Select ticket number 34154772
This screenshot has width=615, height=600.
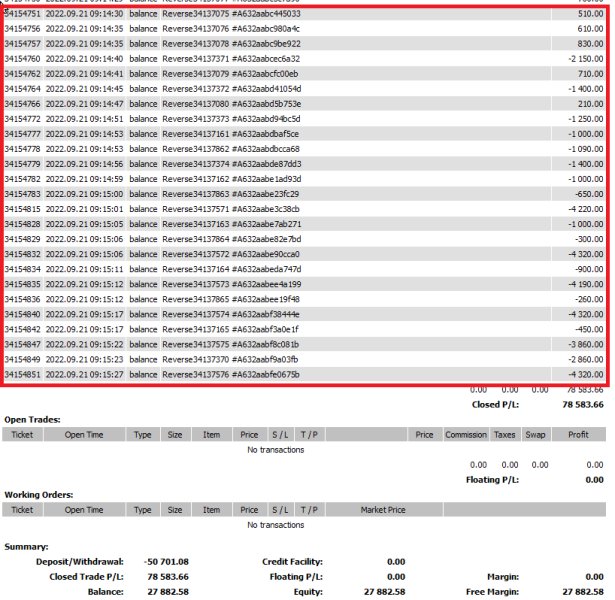pos(22,119)
